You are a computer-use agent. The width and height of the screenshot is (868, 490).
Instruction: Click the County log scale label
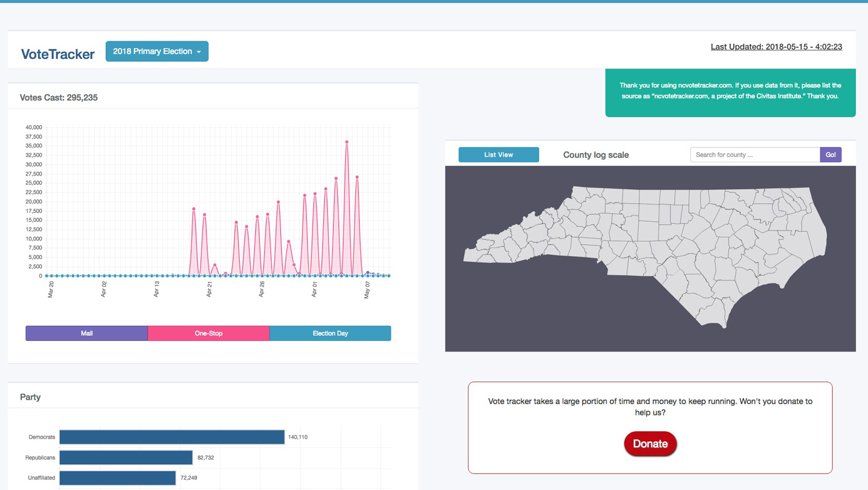click(x=596, y=155)
